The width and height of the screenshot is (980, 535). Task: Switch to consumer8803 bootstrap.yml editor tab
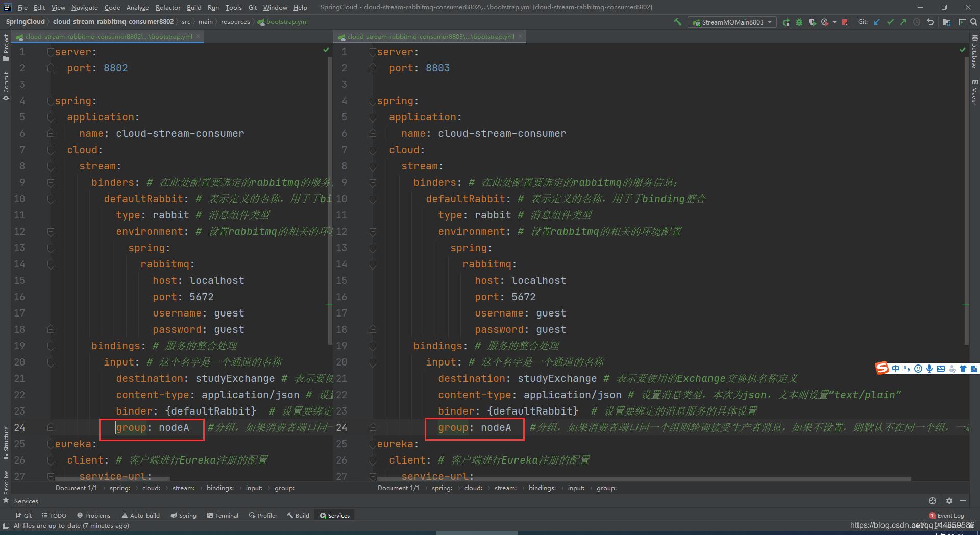(x=430, y=36)
